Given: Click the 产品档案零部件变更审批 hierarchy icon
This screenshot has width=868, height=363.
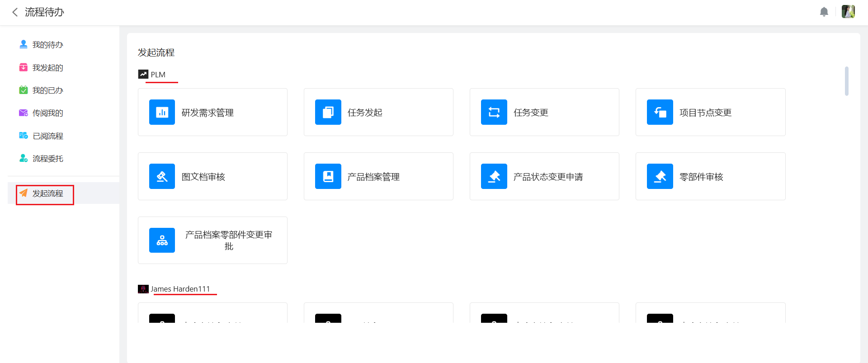Looking at the screenshot, I should (162, 240).
